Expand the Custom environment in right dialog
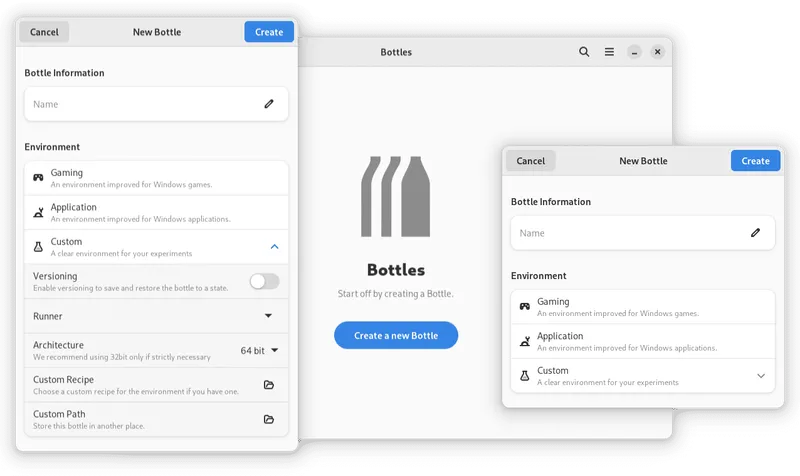The height and width of the screenshot is (476, 800). coord(761,376)
